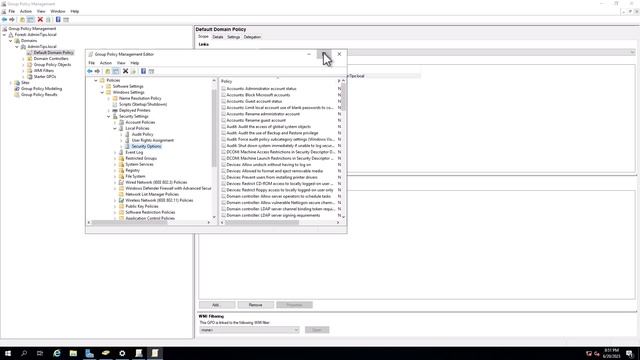The width and height of the screenshot is (640, 360).
Task: Click Up one level icon in Editor toolbar
Action: [108, 71]
